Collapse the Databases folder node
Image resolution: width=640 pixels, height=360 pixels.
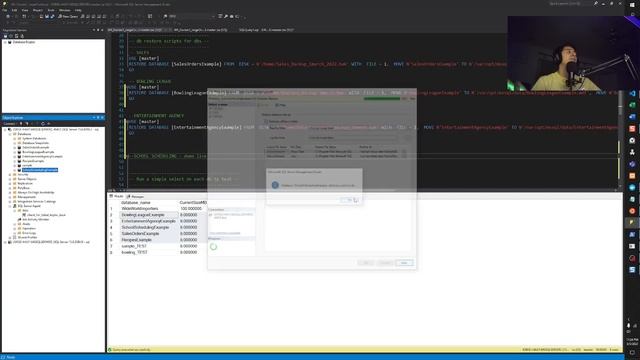coord(10,134)
